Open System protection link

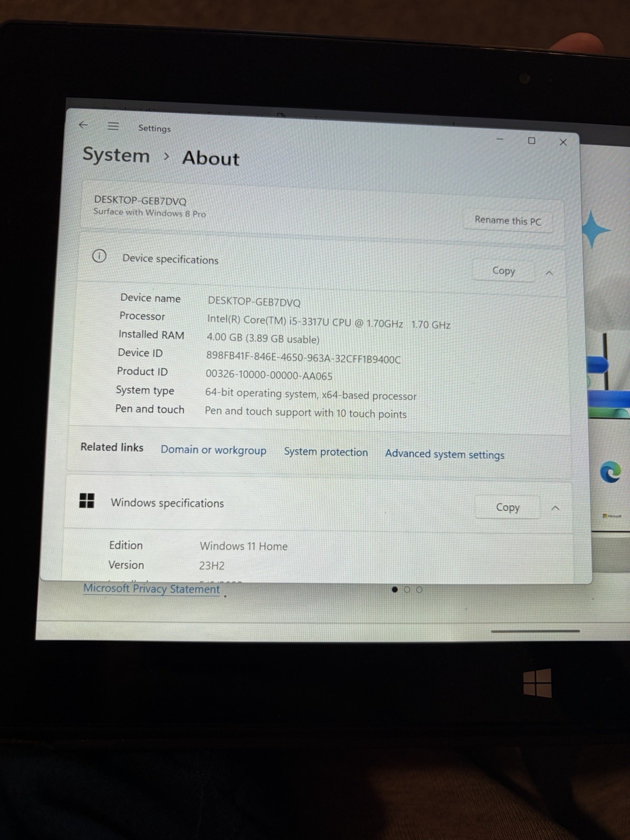(326, 452)
